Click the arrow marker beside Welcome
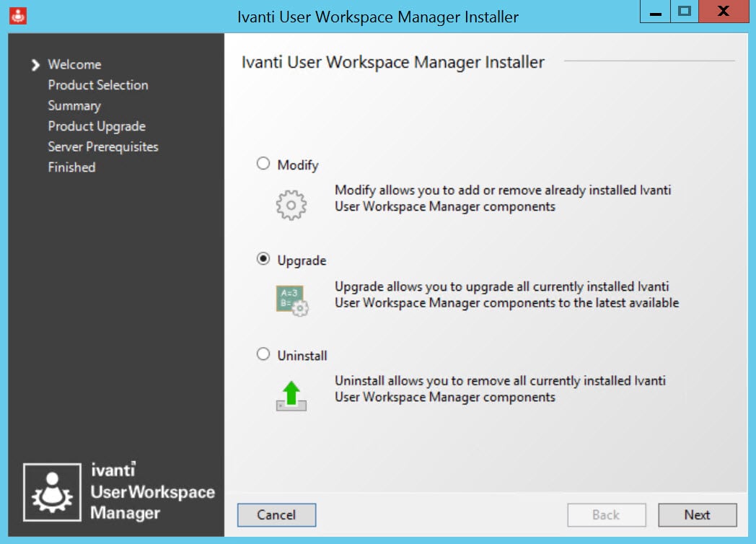Viewport: 756px width, 544px height. [x=35, y=65]
